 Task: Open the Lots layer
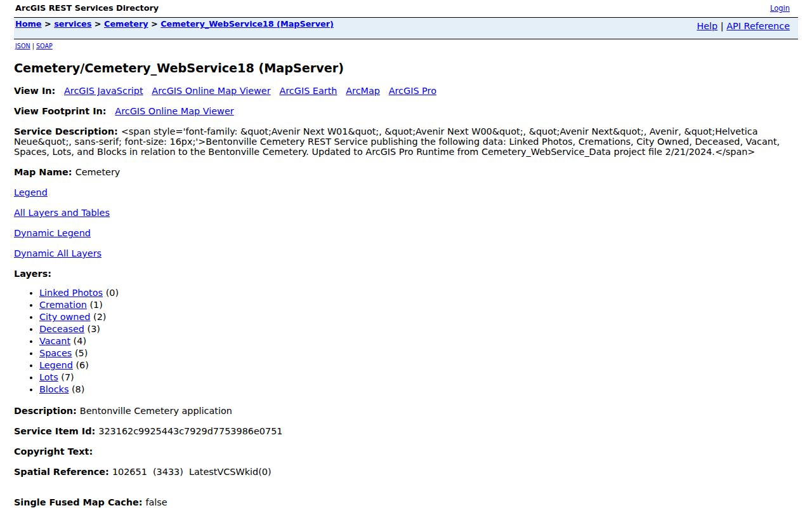pos(49,377)
